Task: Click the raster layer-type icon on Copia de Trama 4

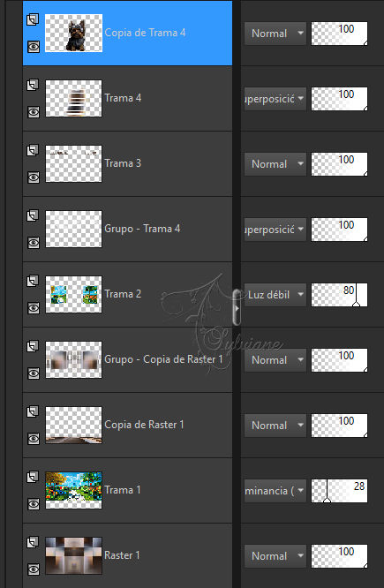Action: [33, 19]
